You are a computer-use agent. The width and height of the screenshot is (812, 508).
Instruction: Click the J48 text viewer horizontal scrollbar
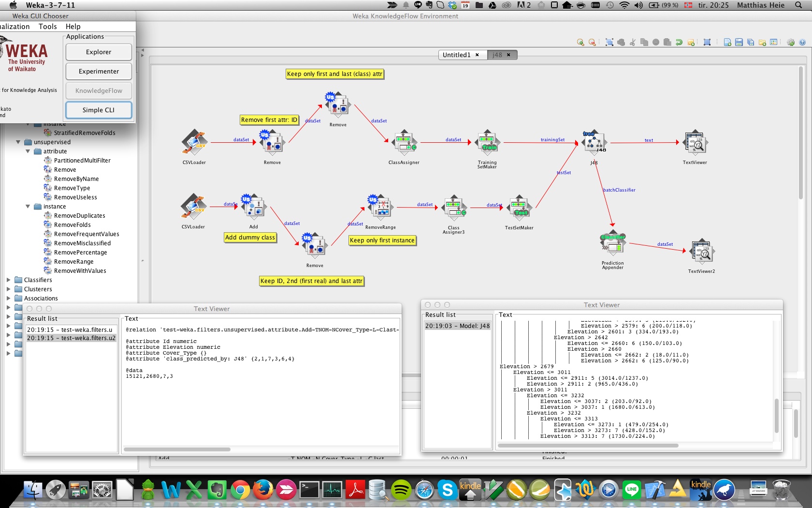coord(588,446)
